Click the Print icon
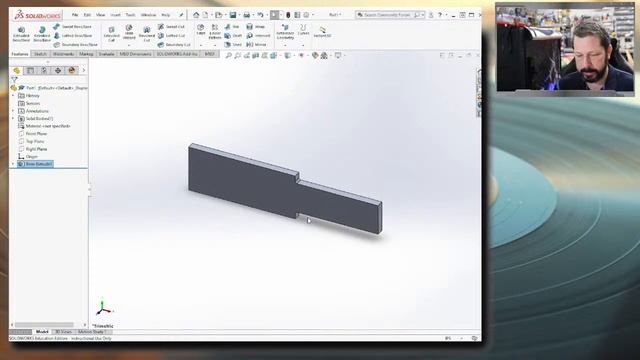The width and height of the screenshot is (640, 360). point(247,15)
